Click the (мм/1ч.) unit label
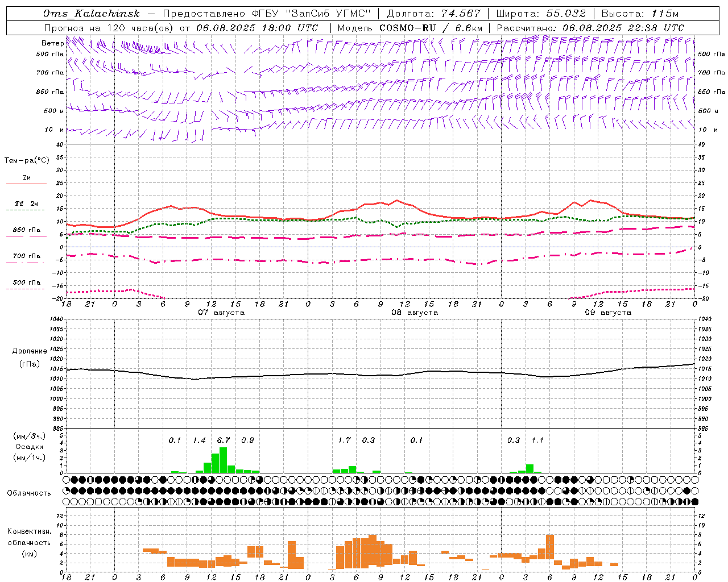The width and height of the screenshot is (728, 582). point(29,458)
